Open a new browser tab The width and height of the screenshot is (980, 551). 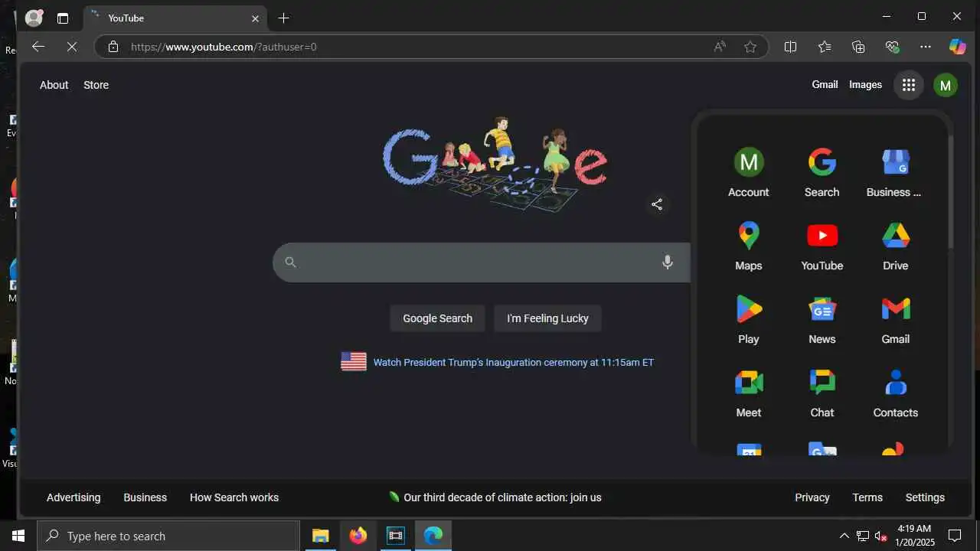click(x=283, y=18)
